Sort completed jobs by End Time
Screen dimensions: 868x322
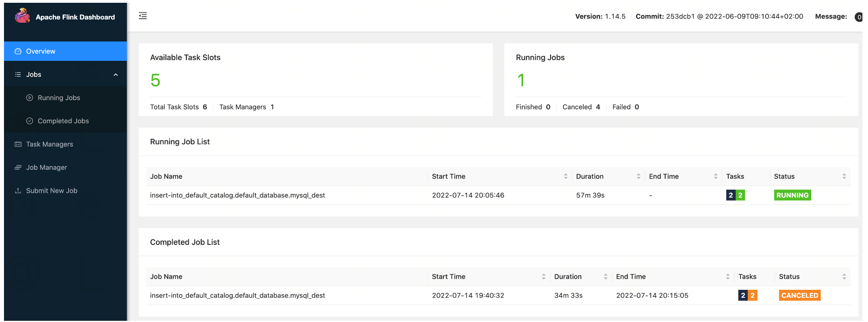click(727, 277)
